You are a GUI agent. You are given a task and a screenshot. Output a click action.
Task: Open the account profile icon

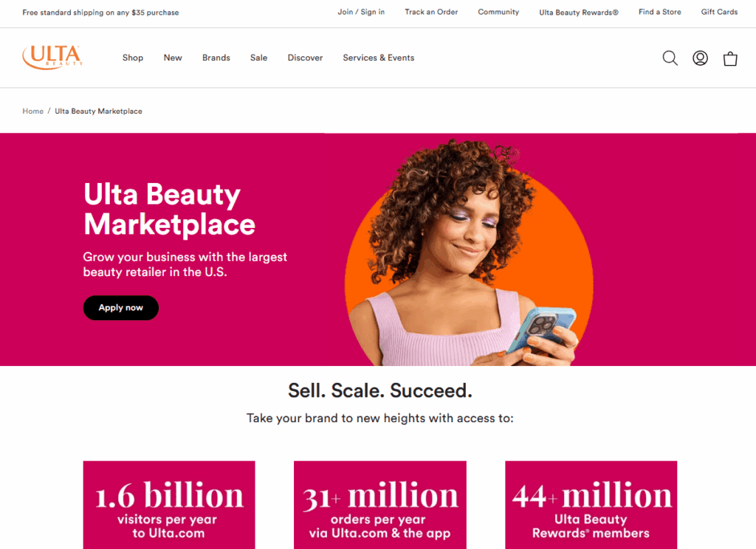700,58
